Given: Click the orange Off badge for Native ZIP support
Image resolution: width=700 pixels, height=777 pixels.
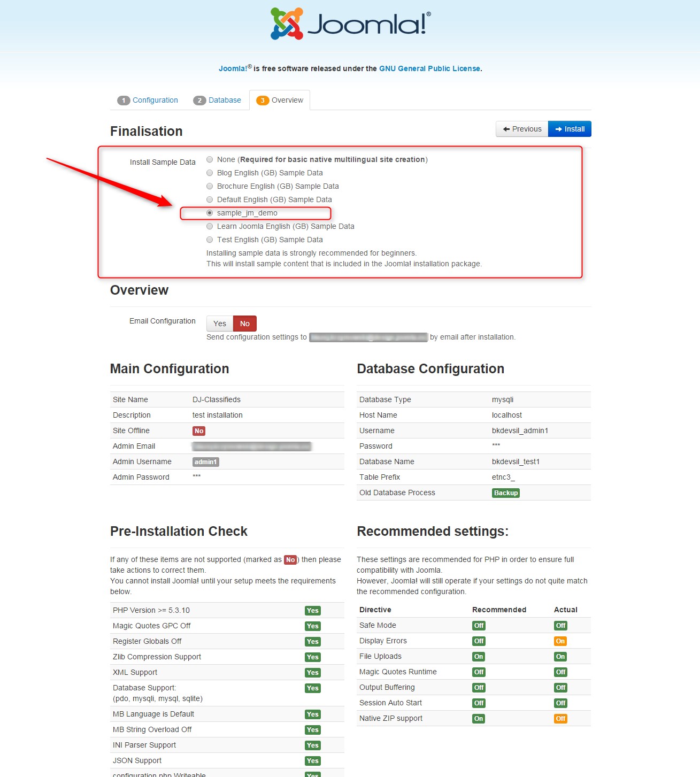Looking at the screenshot, I should coord(560,719).
